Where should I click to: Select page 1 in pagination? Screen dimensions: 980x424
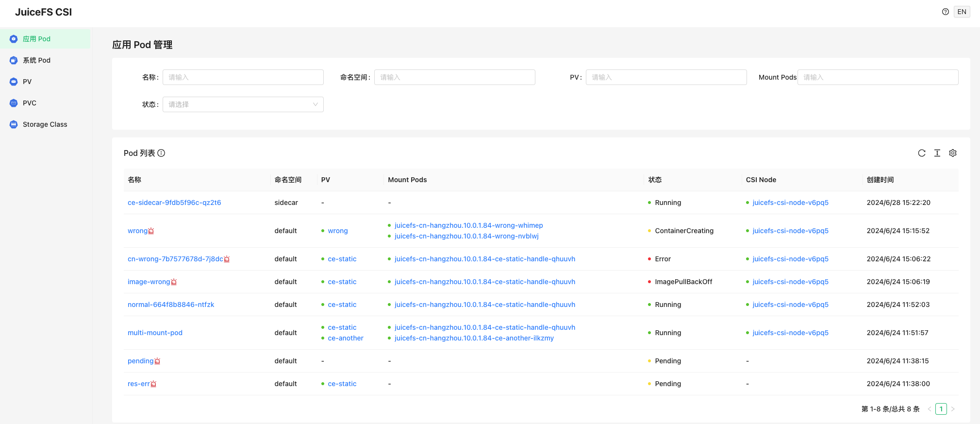click(941, 409)
